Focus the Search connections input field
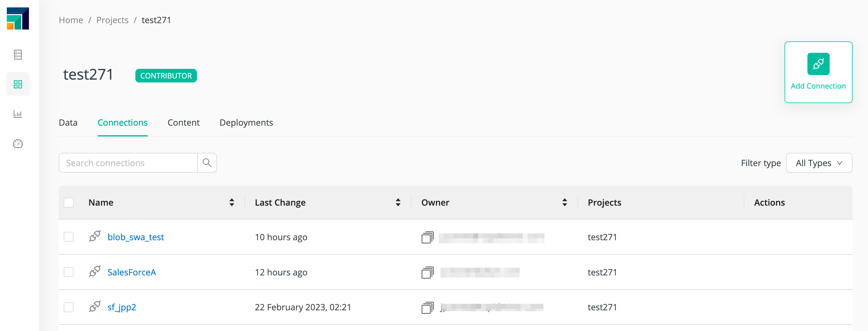Image resolution: width=868 pixels, height=331 pixels. [128, 163]
